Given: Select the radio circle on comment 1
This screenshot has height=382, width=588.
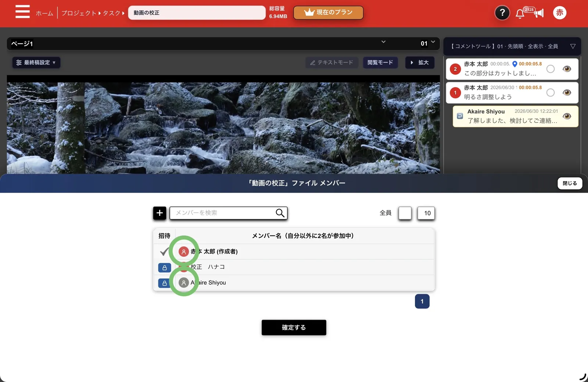Looking at the screenshot, I should 550,93.
